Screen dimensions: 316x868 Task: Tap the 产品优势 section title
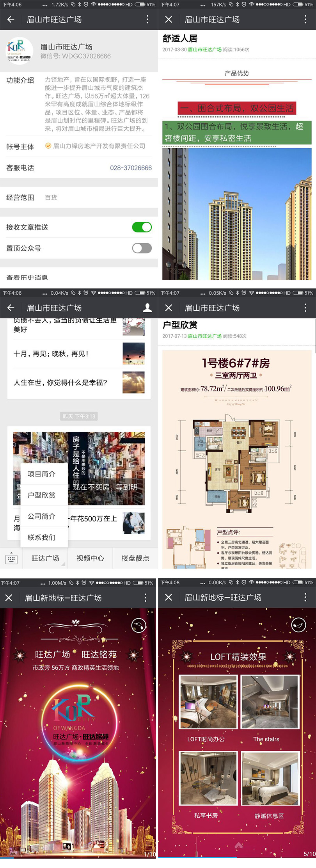[237, 73]
